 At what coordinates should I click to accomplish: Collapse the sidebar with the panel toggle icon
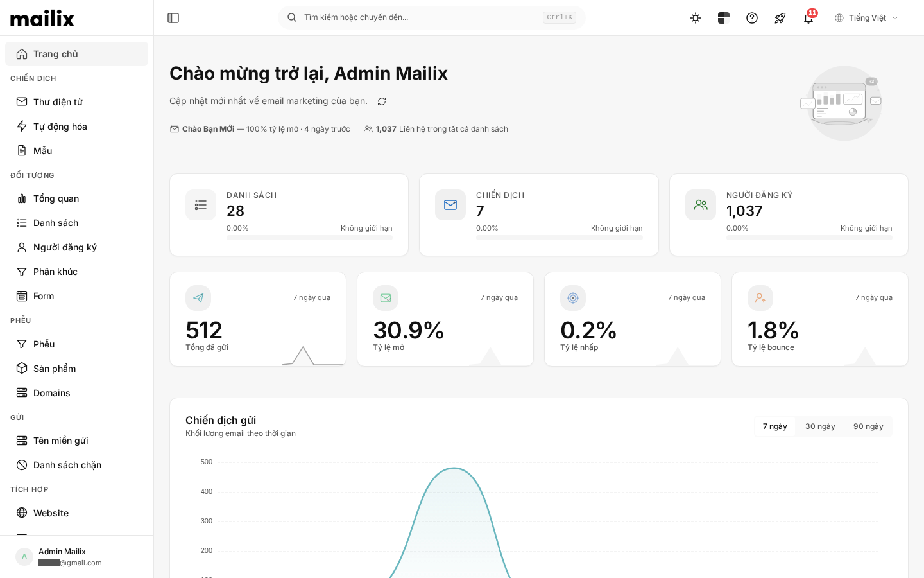pyautogui.click(x=173, y=18)
